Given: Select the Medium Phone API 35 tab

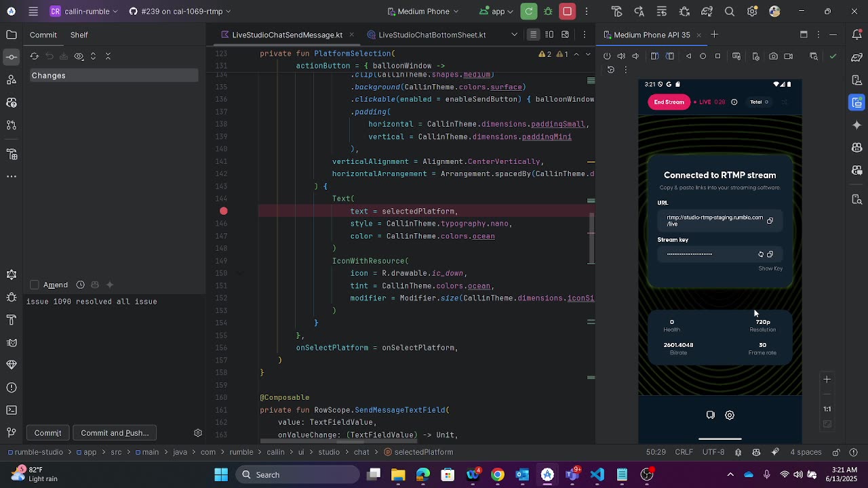Looking at the screenshot, I should click(652, 35).
